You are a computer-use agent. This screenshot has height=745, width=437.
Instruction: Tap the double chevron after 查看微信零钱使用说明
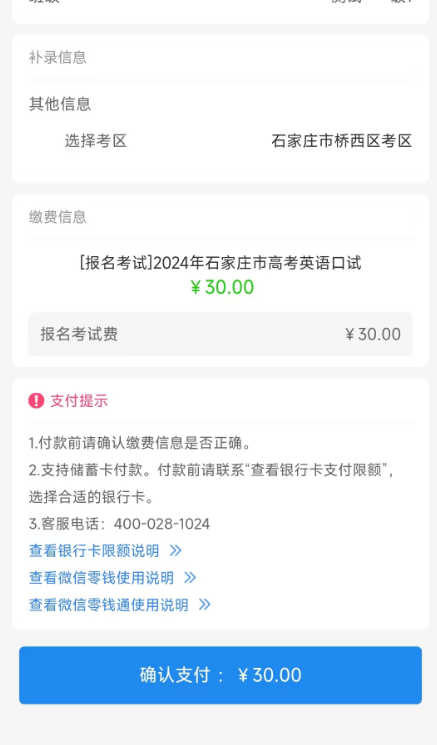coord(190,578)
